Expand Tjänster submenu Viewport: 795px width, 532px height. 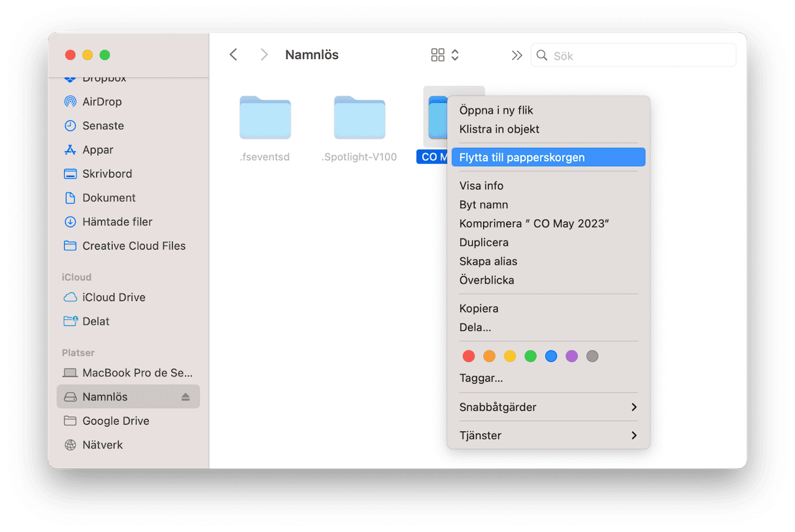coord(548,435)
